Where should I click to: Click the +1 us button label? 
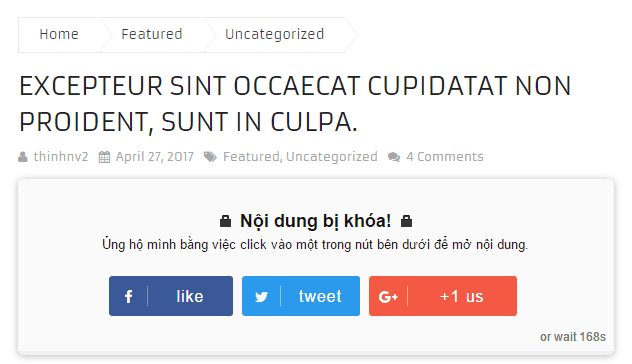461,297
